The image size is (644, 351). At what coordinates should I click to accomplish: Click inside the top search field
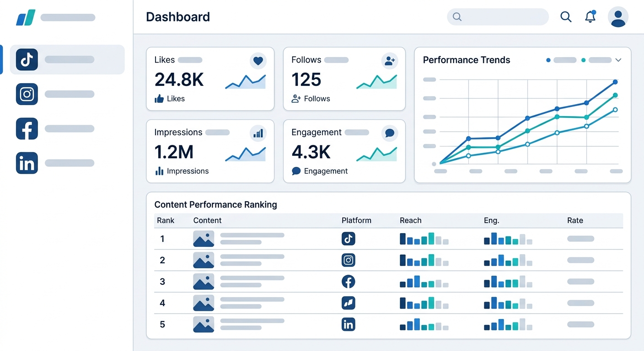503,17
